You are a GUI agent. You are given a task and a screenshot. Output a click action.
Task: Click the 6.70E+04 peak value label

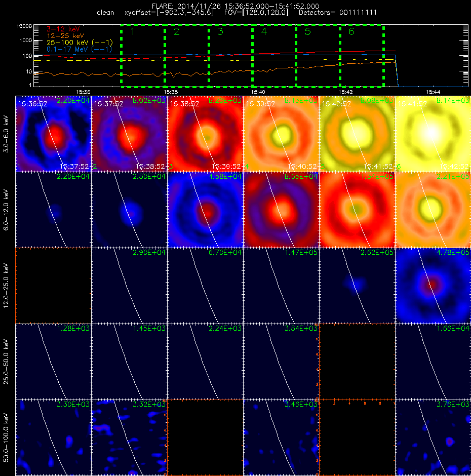click(x=225, y=252)
